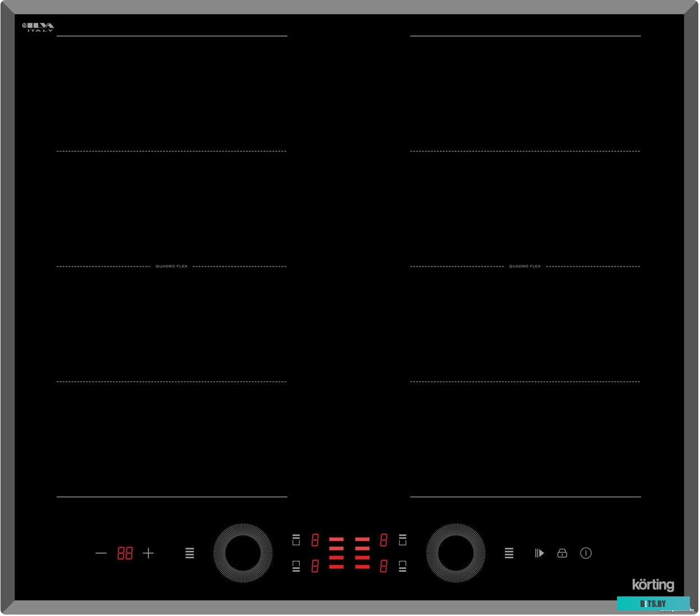Viewport: 700px width, 616px height.
Task: Tap the front-right zone power level digit
Action: click(x=383, y=566)
